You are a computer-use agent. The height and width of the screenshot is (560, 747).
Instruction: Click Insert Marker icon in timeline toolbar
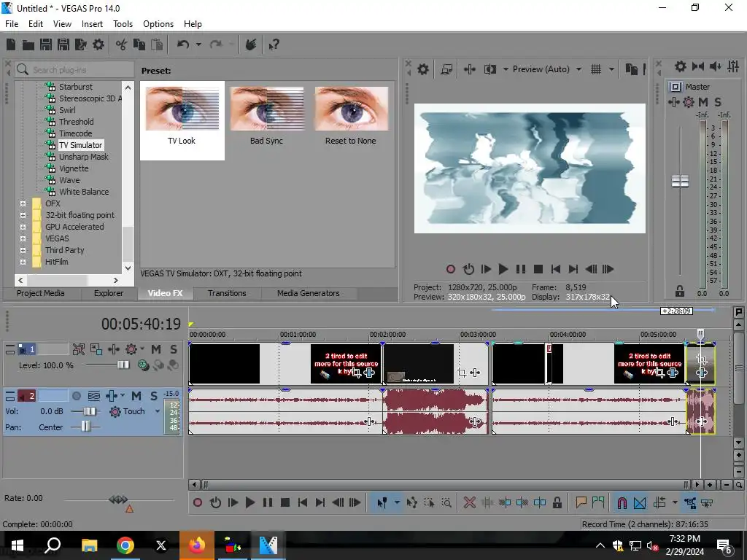[x=581, y=502]
